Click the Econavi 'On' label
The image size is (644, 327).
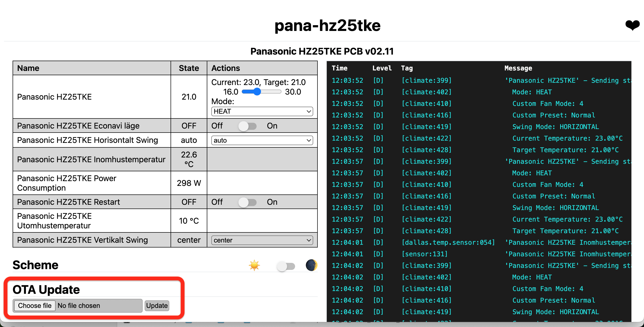click(x=272, y=126)
